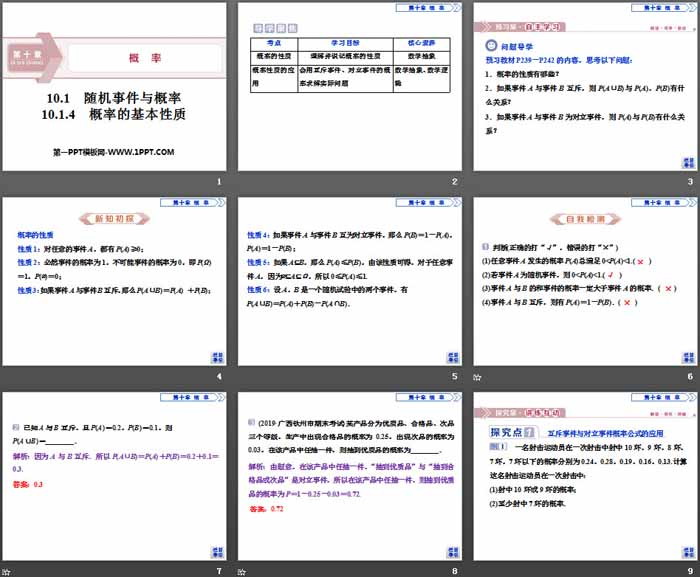The image size is (700, 577).
Task: Click the animation star icon under slide 8
Action: click(242, 572)
